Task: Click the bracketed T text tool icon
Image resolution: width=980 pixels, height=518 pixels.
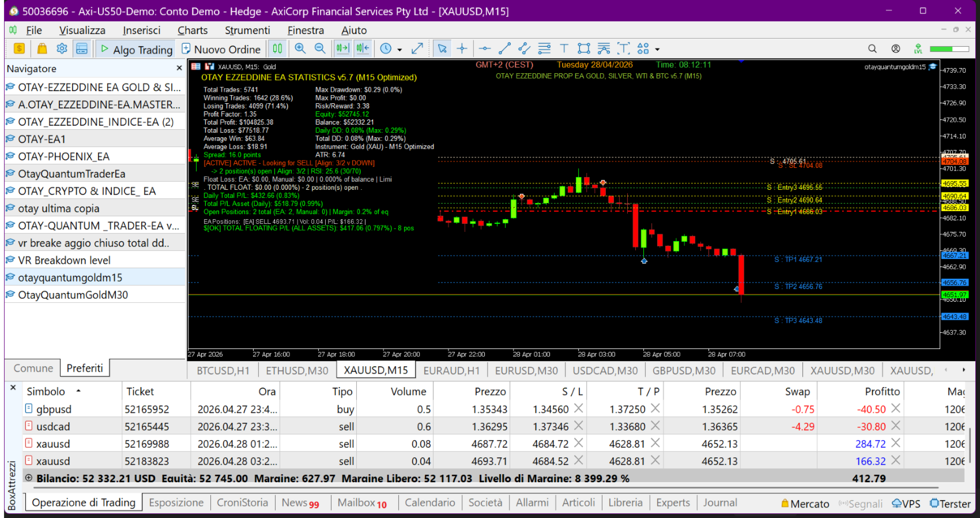Action: pos(624,49)
